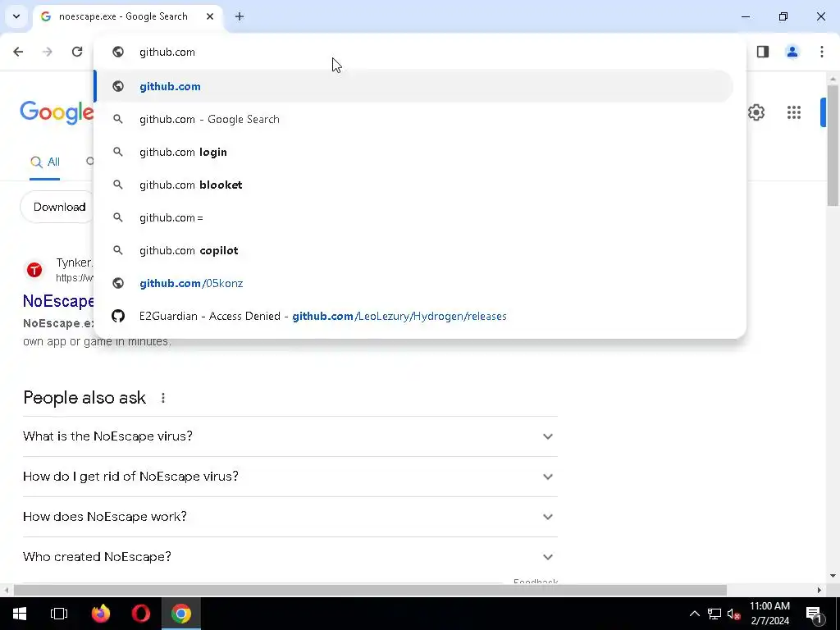Open the tab search dropdown arrow

[16, 16]
